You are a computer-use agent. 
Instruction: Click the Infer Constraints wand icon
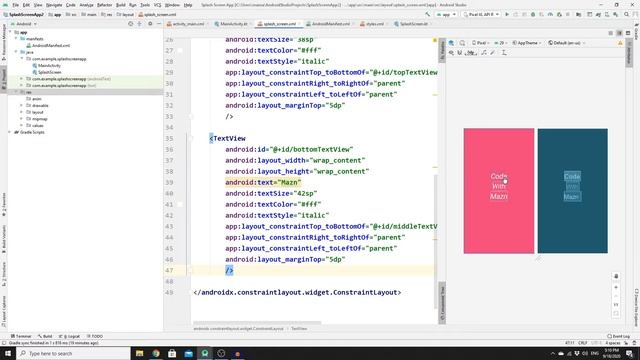pyautogui.click(x=493, y=53)
